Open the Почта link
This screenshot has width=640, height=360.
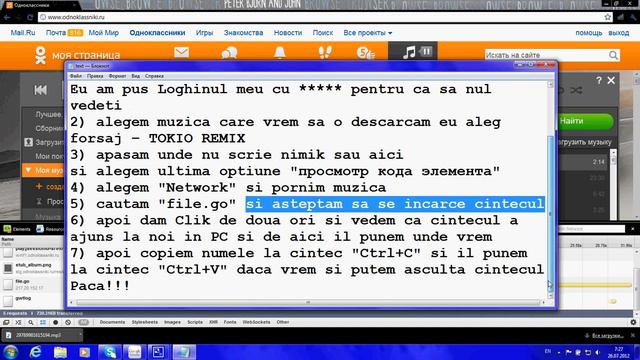56,33
